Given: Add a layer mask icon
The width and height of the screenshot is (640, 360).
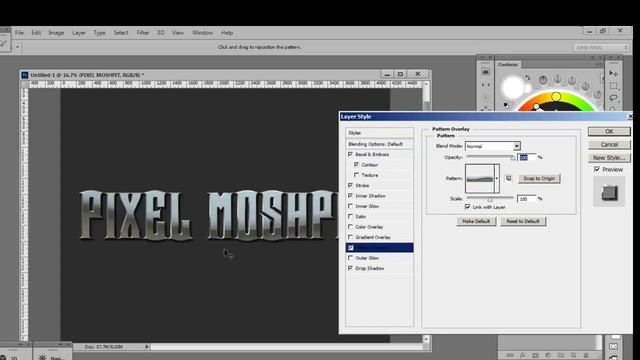Looking at the screenshot, I should coord(536,355).
